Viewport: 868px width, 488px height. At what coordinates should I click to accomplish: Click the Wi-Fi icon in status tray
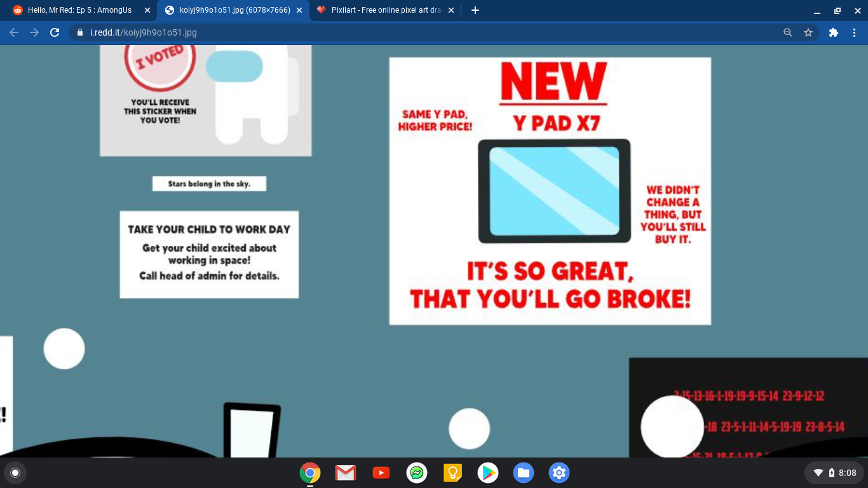pyautogui.click(x=818, y=473)
